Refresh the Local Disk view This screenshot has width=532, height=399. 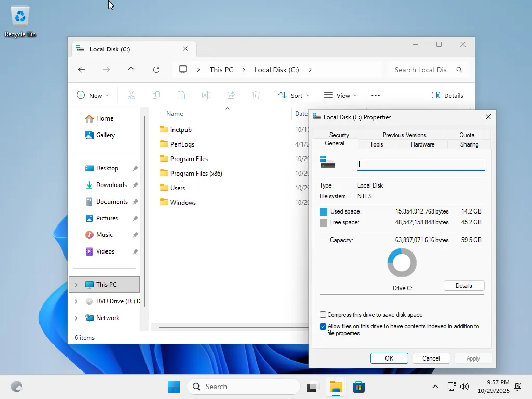tap(156, 69)
